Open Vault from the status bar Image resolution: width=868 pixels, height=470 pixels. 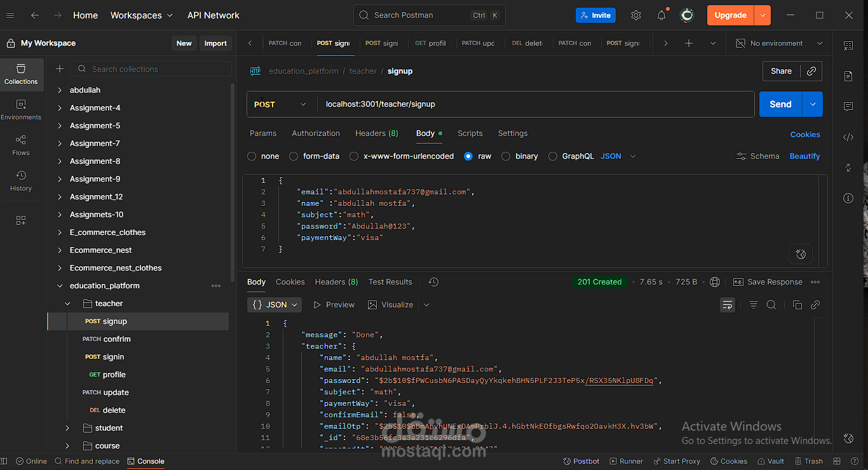770,461
